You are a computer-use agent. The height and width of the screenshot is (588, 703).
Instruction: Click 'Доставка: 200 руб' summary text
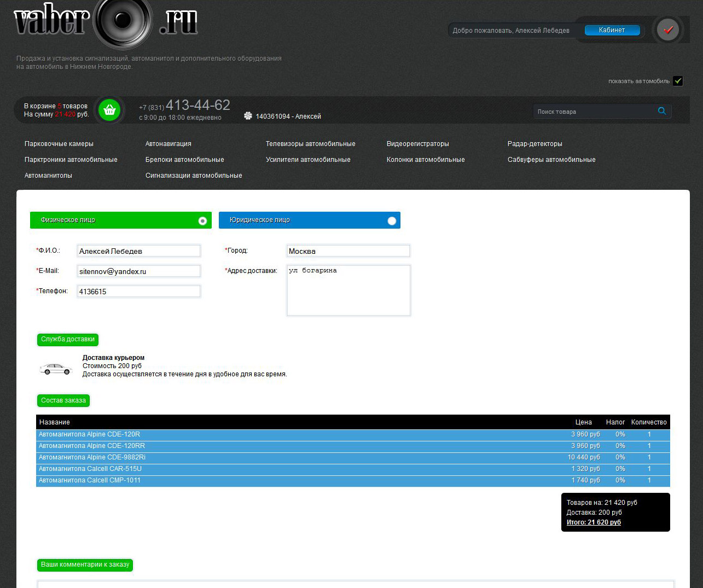click(594, 513)
